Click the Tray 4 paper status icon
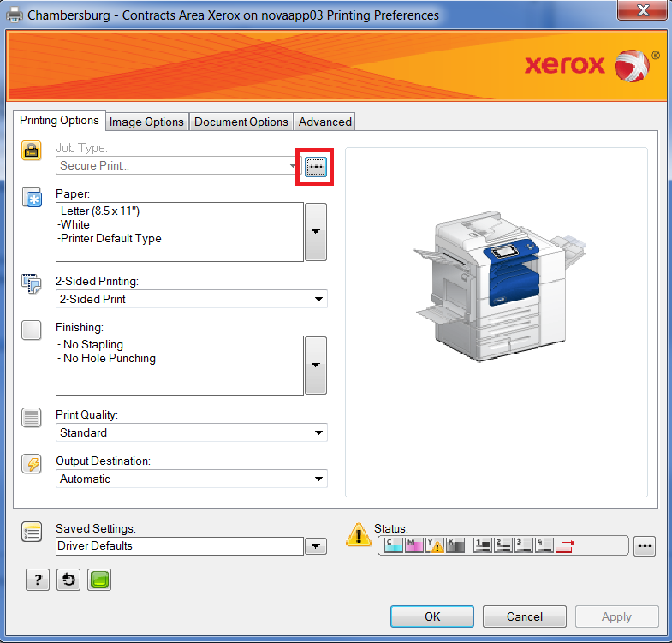Screen dimensions: 672x643 pos(544,545)
